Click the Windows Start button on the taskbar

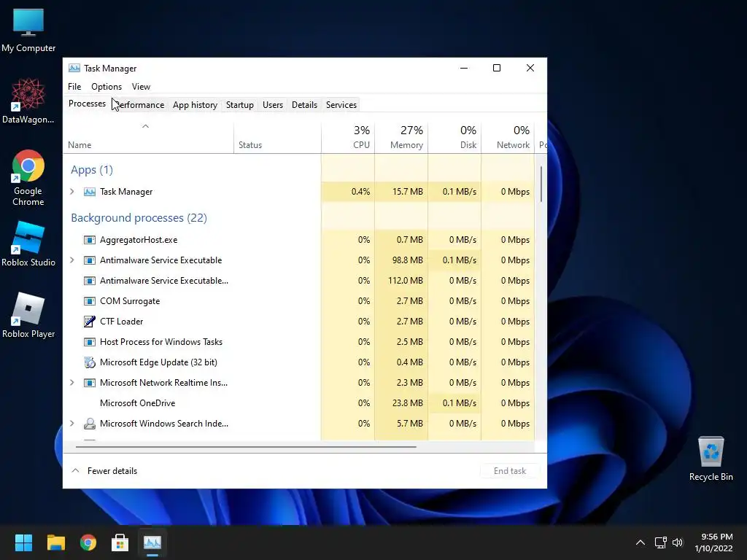23,542
